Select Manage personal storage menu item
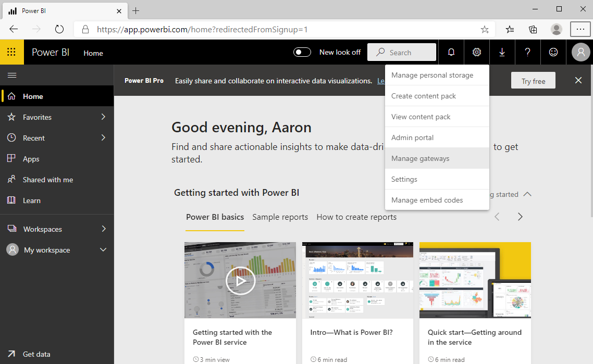Image resolution: width=593 pixels, height=364 pixels. pos(437,75)
